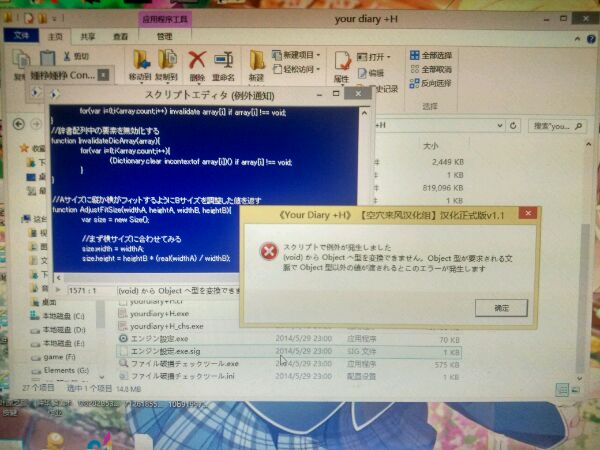This screenshot has height=450, width=600.
Task: Click the 移动到 folder icon
Action: [x=140, y=60]
